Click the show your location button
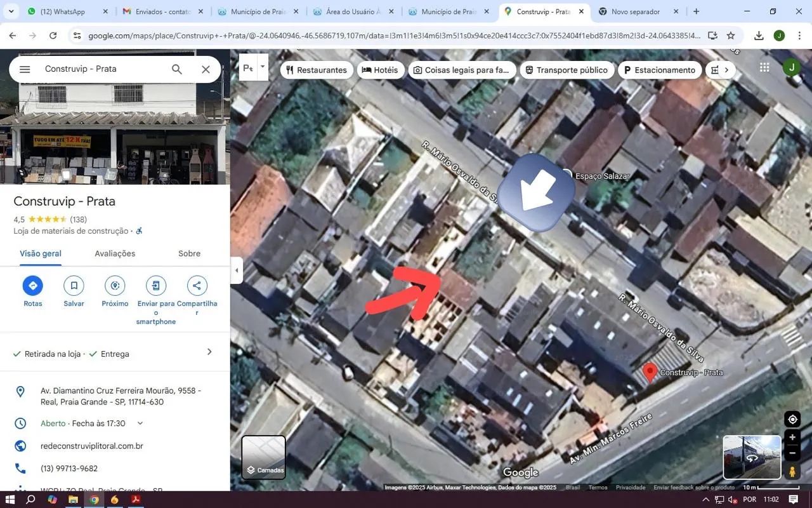 792,419
